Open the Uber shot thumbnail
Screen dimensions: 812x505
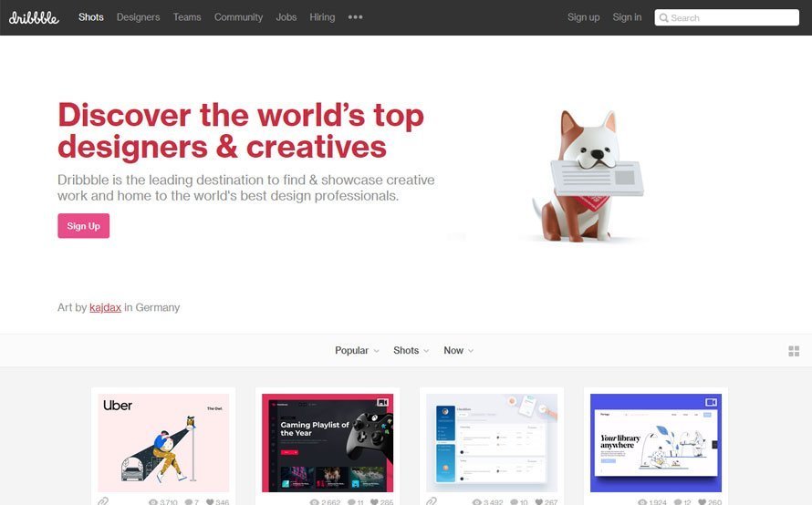(163, 443)
